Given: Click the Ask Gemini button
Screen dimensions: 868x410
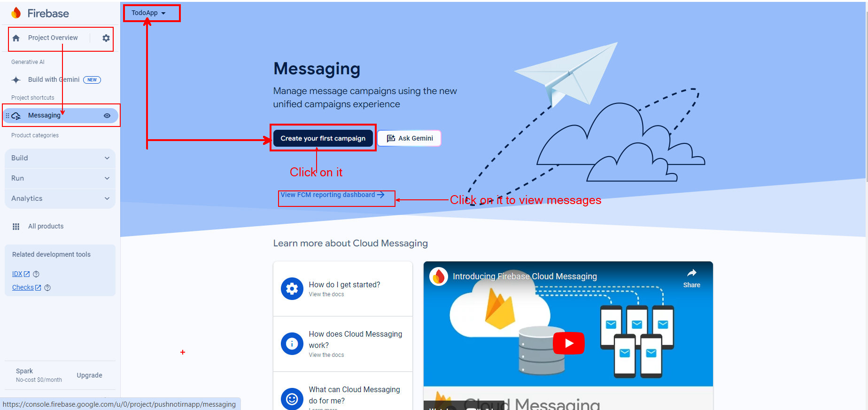Looking at the screenshot, I should point(410,138).
